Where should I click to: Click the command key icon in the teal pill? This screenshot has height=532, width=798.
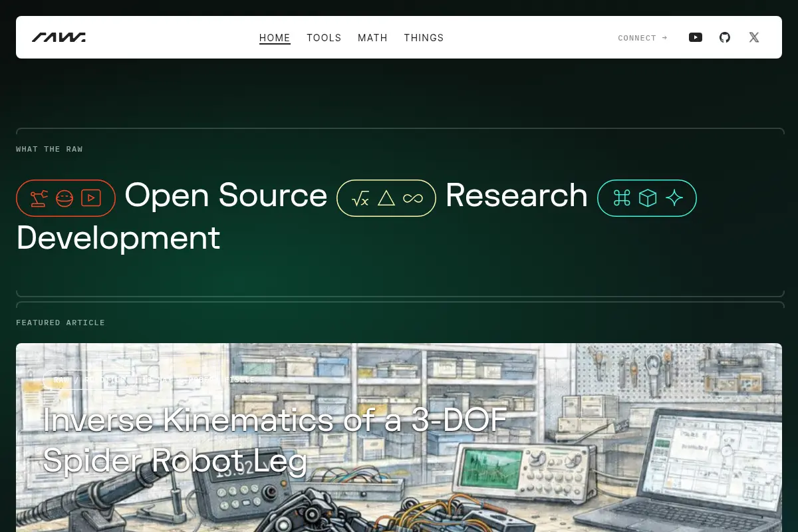pyautogui.click(x=622, y=198)
